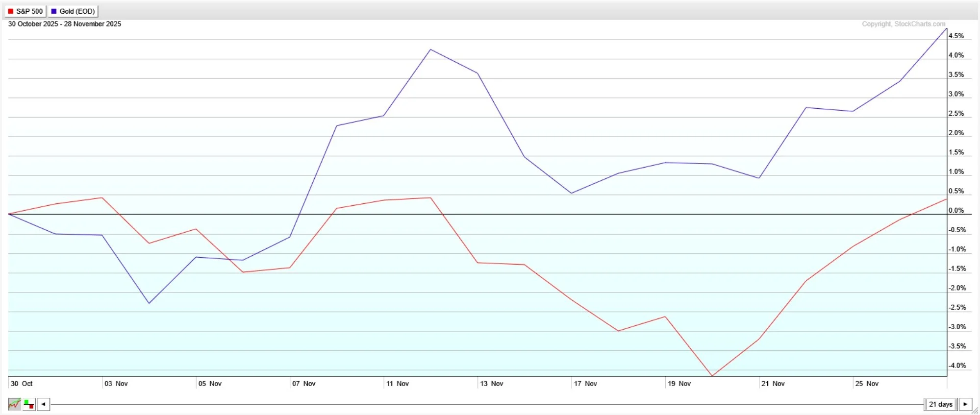This screenshot has width=980, height=415.
Task: Click the -2.5% y-axis label
Action: point(957,307)
